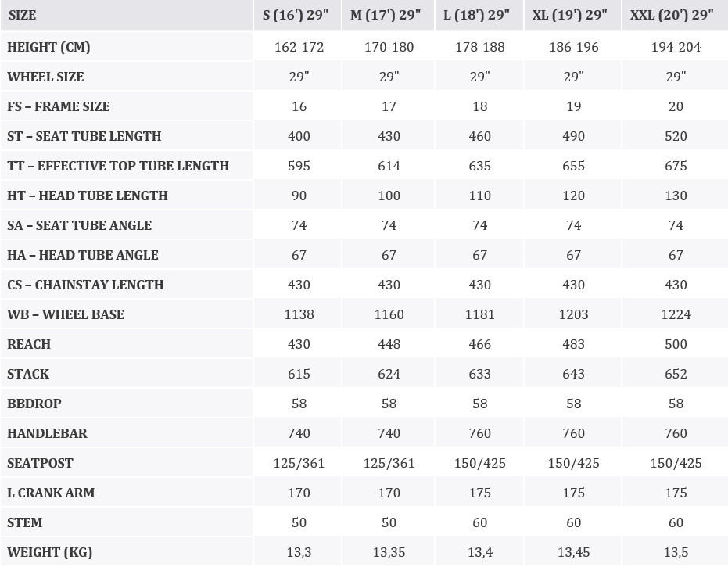
Task: Click the WB – WHEEL BASE row label
Action: click(66, 314)
